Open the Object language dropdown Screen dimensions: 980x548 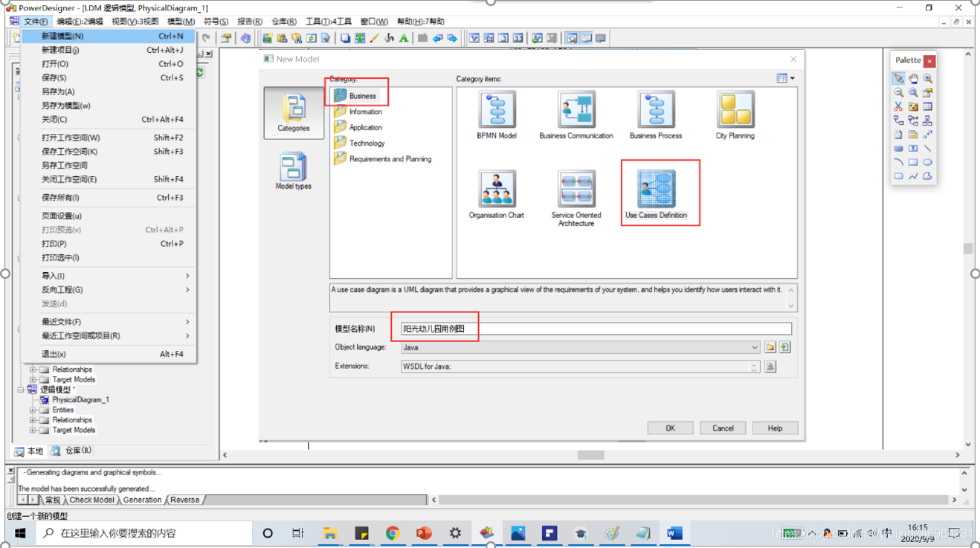click(754, 347)
